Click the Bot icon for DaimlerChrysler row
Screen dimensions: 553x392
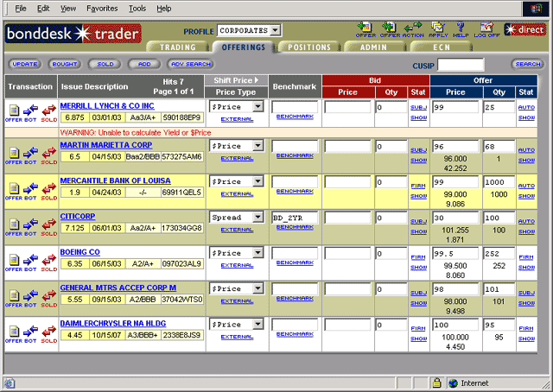[x=31, y=334]
